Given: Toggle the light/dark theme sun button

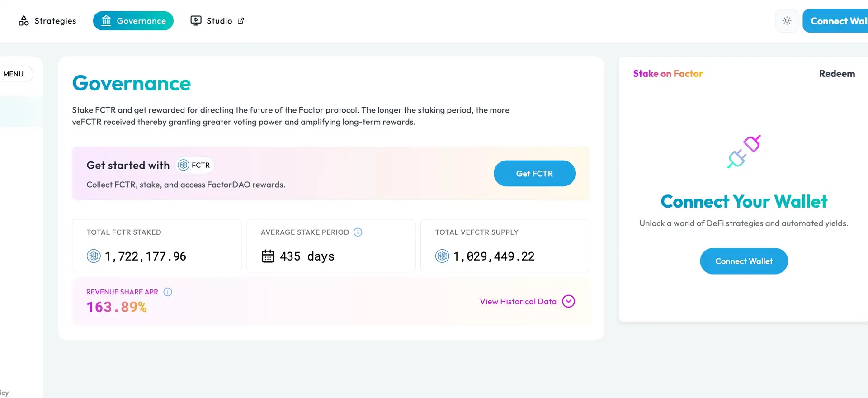Looking at the screenshot, I should (x=787, y=21).
